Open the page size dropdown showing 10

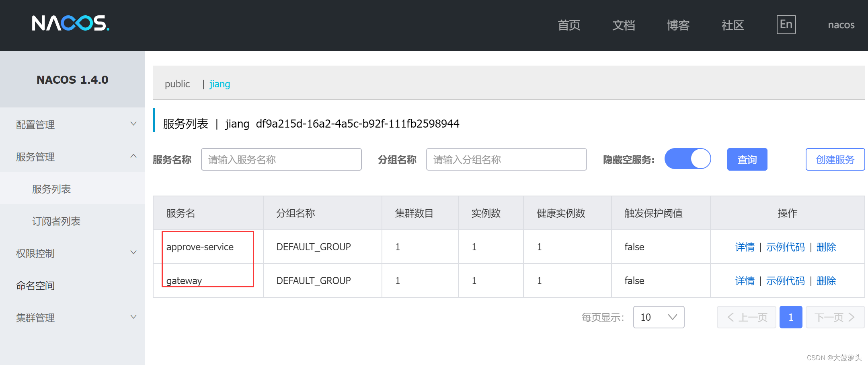[x=659, y=317]
